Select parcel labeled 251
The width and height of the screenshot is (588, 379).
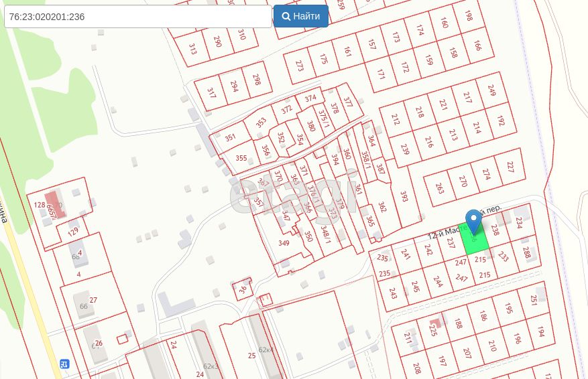(534, 301)
